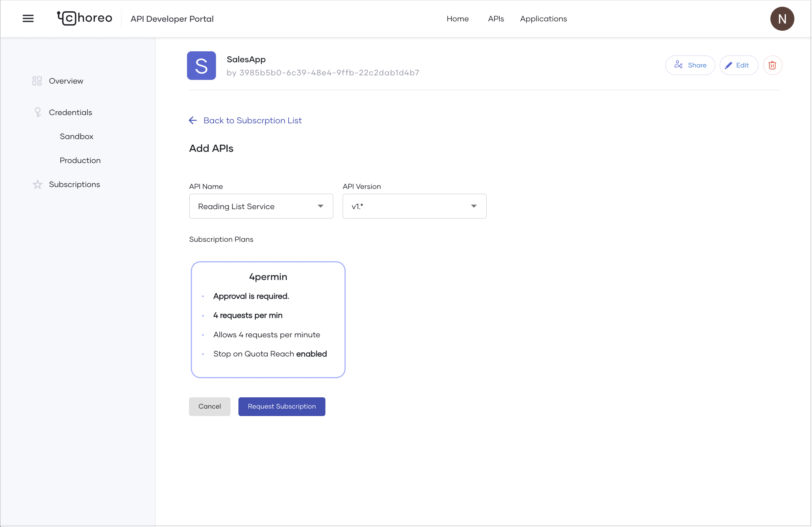This screenshot has width=812, height=527.
Task: Expand the API Name dropdown
Action: point(261,206)
